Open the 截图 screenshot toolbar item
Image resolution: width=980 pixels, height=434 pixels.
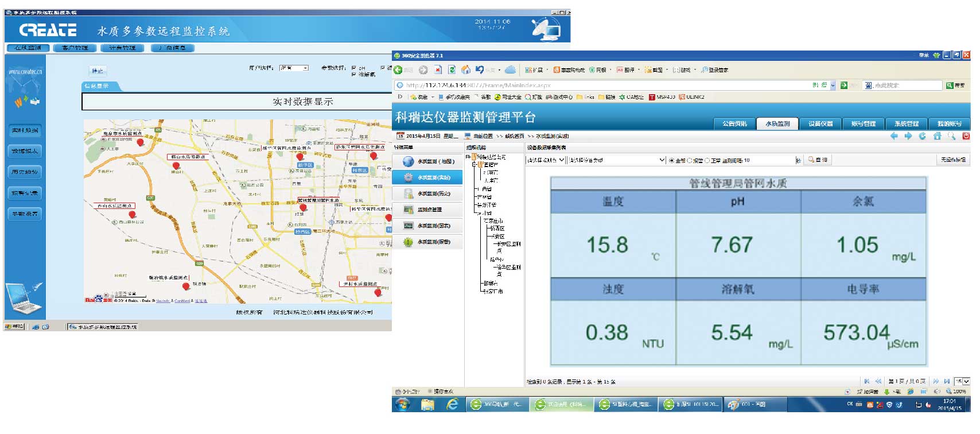(654, 70)
